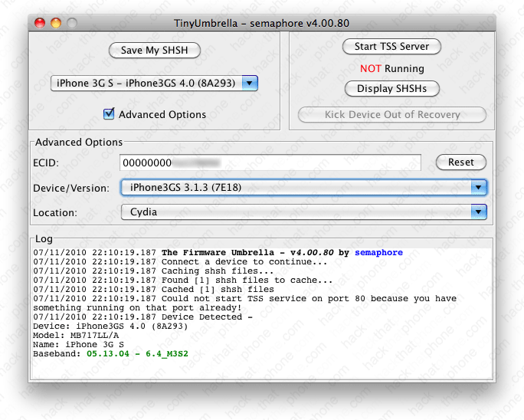524x420 pixels.
Task: Reset the ECID value
Action: [460, 162]
